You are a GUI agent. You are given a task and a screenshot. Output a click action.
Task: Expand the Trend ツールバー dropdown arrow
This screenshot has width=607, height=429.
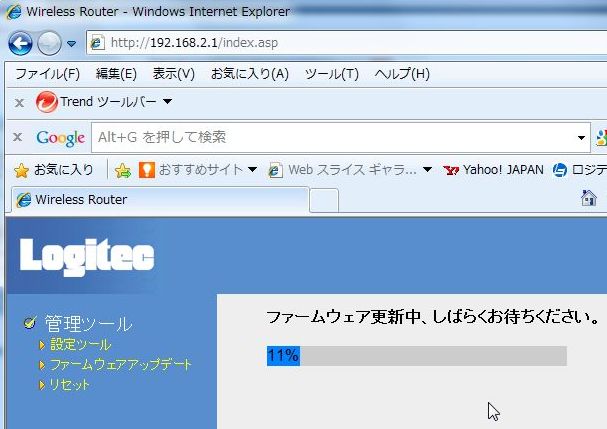(168, 101)
